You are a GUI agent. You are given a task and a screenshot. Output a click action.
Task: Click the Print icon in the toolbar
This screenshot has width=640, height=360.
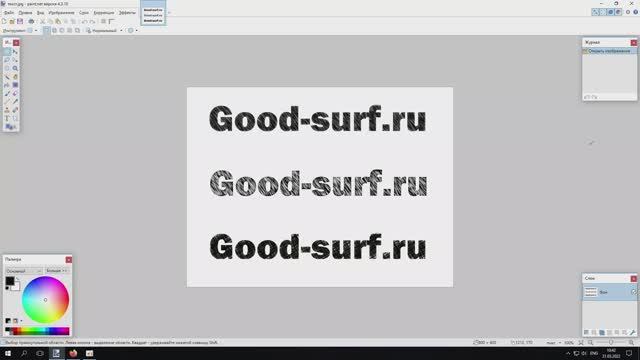[31, 21]
